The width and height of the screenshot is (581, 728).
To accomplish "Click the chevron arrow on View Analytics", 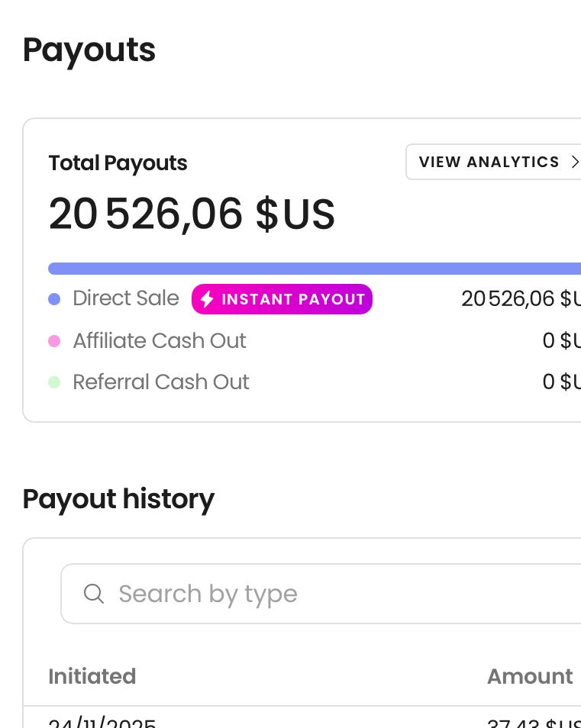I will (x=575, y=162).
